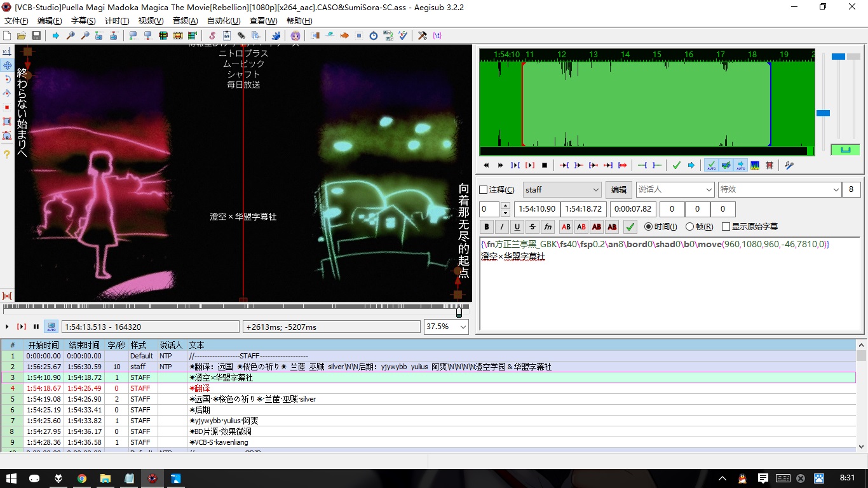Commit line with green checkmark beside AB buttons
The width and height of the screenshot is (868, 488).
[630, 226]
